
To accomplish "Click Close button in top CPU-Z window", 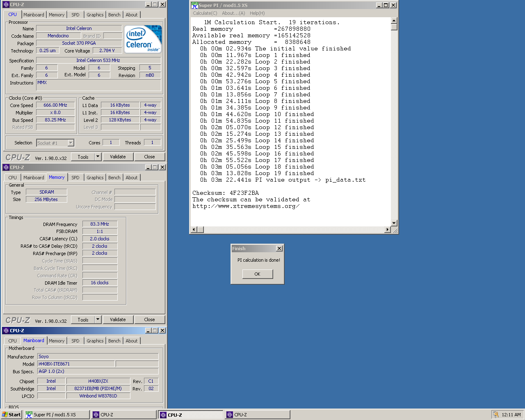I will [x=150, y=157].
